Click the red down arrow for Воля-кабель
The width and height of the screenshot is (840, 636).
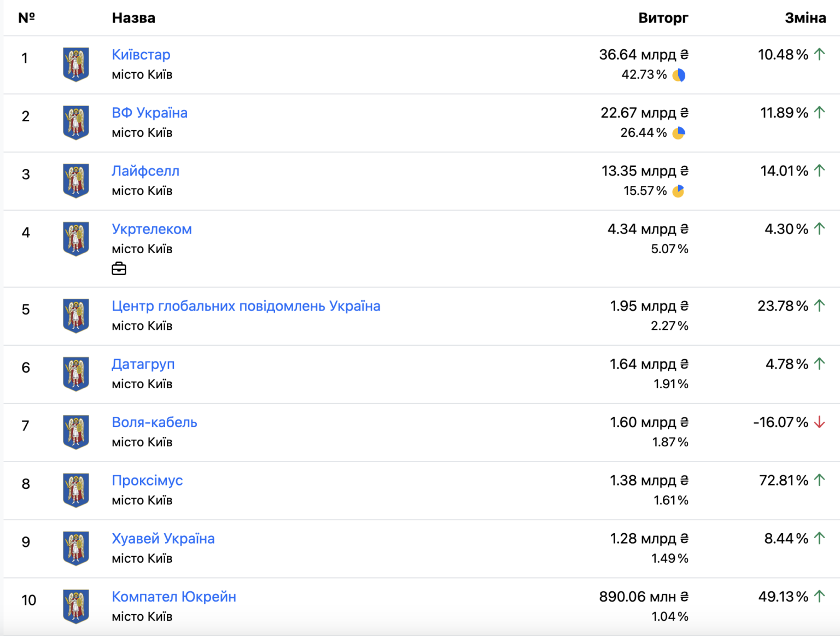click(819, 422)
